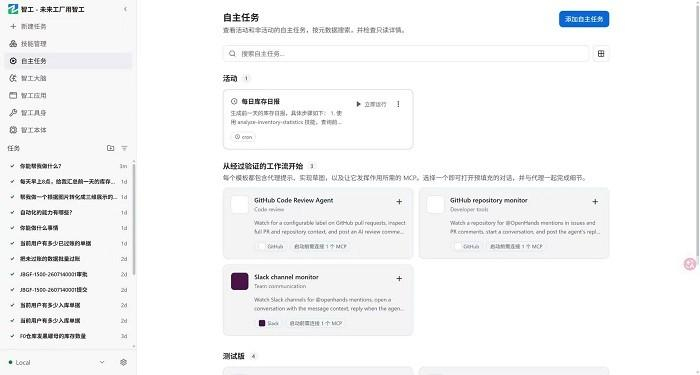Open 技能管理 from the sidebar
Viewport: 700px width, 375px height.
tap(68, 44)
